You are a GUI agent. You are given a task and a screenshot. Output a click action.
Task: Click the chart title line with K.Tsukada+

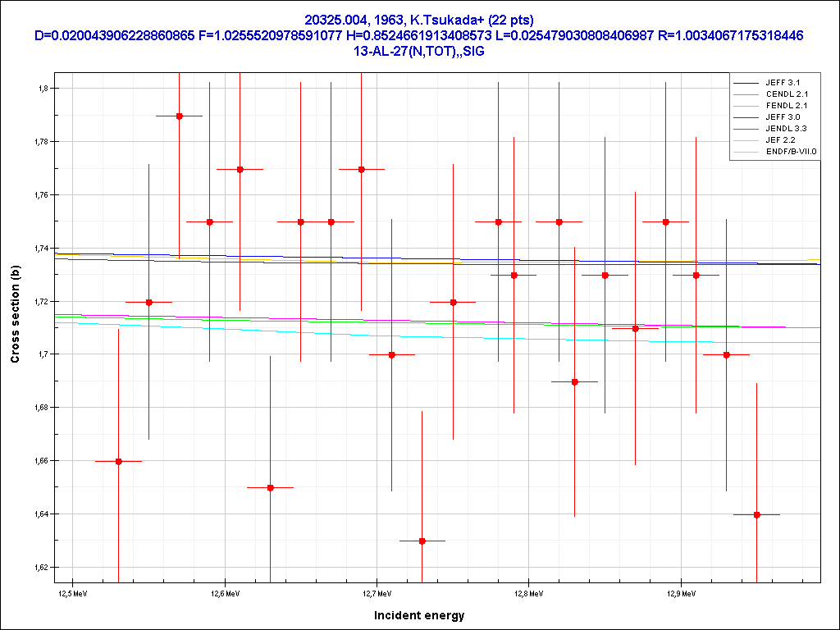419,20
